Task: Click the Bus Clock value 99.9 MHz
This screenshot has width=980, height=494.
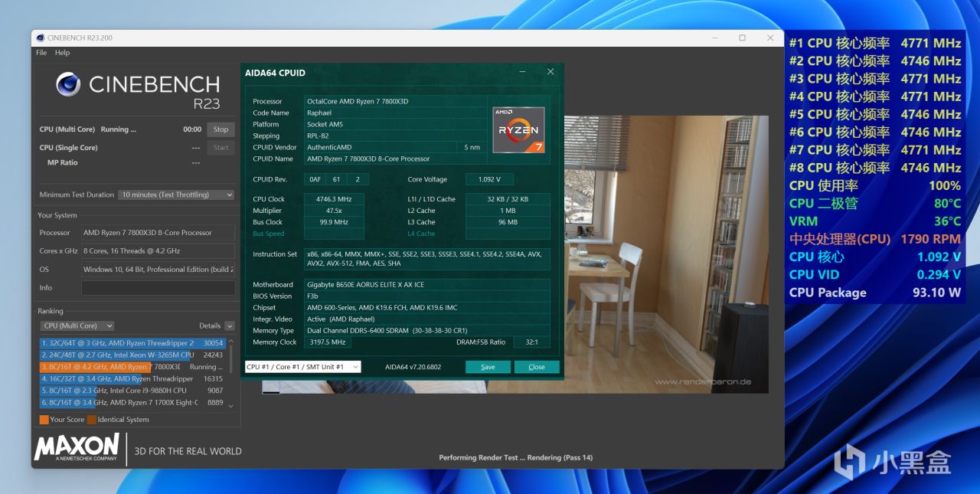Action: (x=334, y=222)
